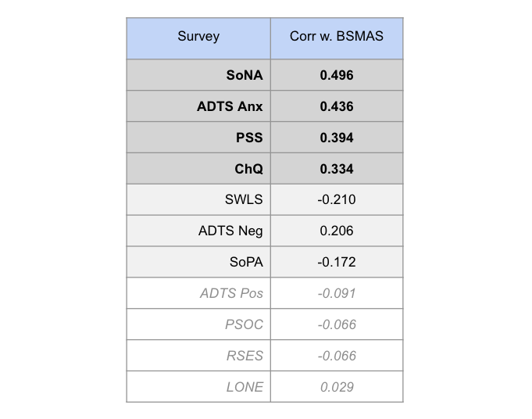Image resolution: width=532 pixels, height=419 pixels.
Task: Click the Corr w. BSMAS header cell
Action: tap(337, 38)
